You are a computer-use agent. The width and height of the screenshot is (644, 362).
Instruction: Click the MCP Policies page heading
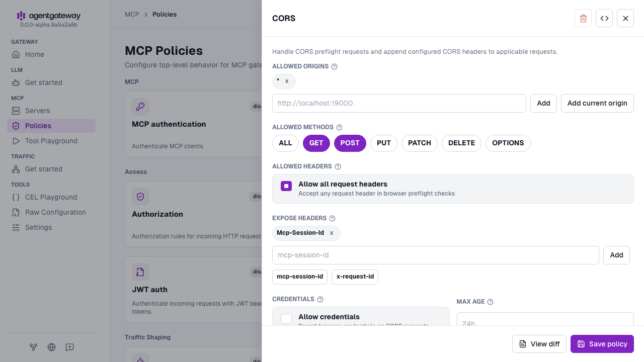[x=164, y=51]
